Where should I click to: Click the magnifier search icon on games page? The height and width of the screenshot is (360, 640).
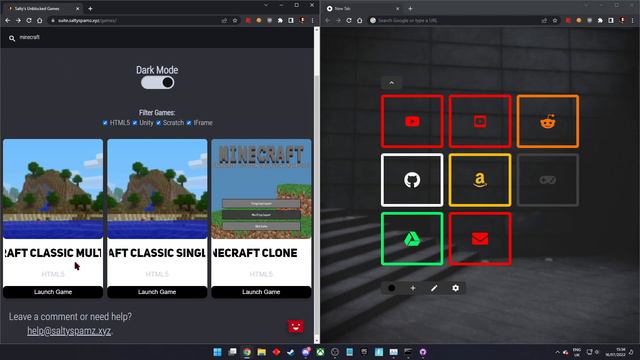(x=12, y=38)
